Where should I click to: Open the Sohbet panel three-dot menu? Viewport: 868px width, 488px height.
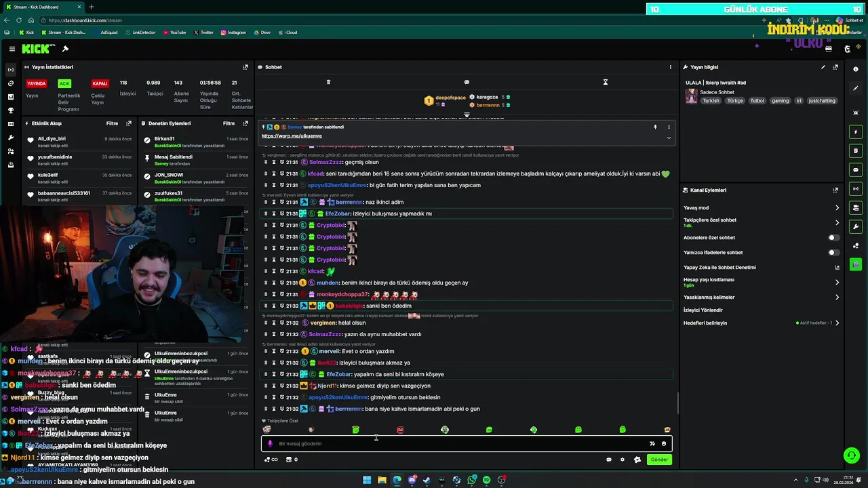pyautogui.click(x=671, y=67)
